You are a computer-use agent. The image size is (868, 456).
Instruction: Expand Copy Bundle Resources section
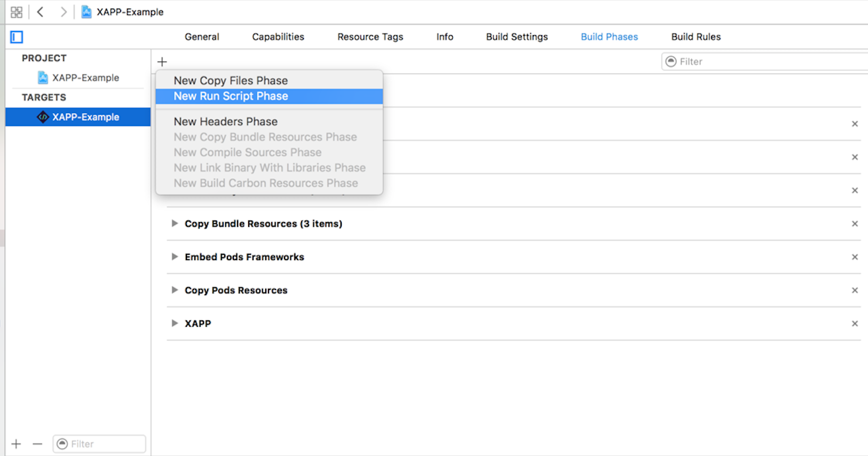pos(174,223)
